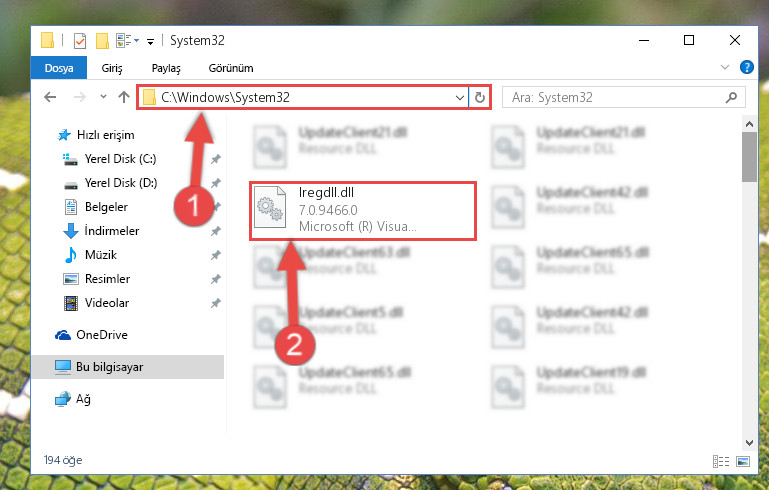The width and height of the screenshot is (769, 490).
Task: Go back with the left arrow button
Action: tap(50, 97)
